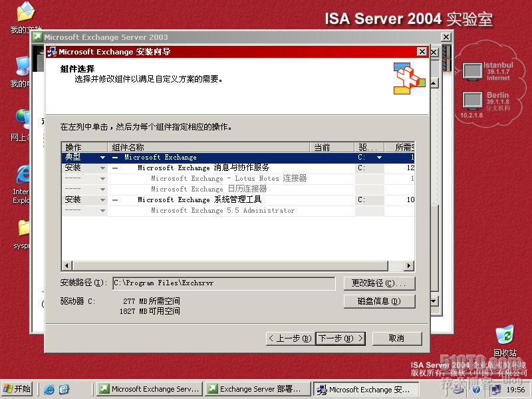Click the blue shield tray icon
This screenshot has height=399, width=532.
(477, 389)
